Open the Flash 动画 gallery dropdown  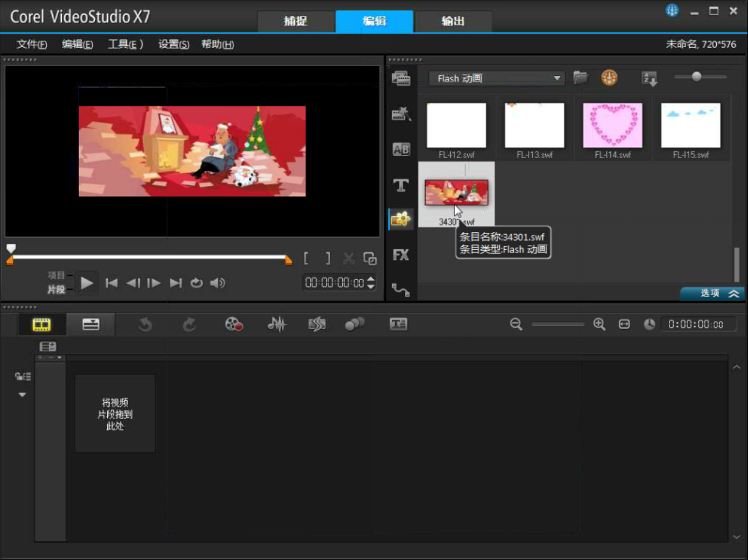coord(496,78)
